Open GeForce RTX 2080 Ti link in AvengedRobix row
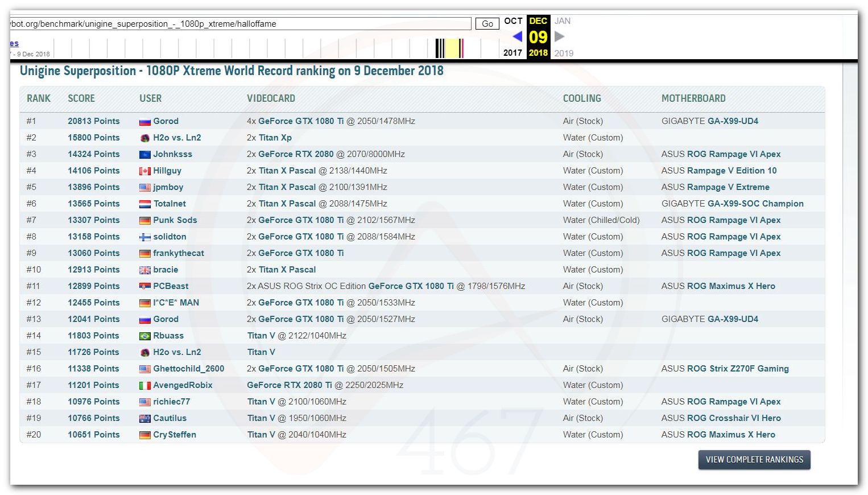The height and width of the screenshot is (495, 868). (x=290, y=385)
